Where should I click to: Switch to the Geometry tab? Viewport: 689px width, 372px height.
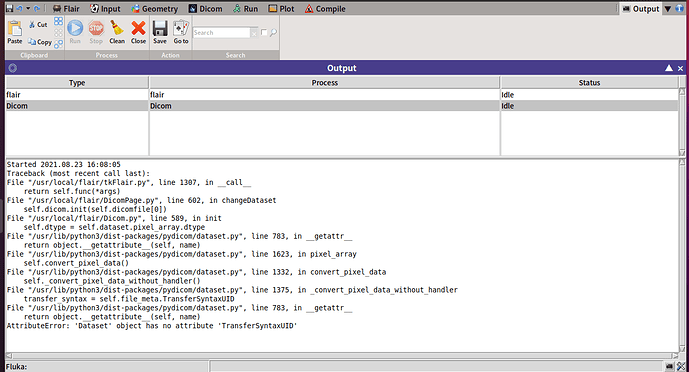[x=155, y=9]
